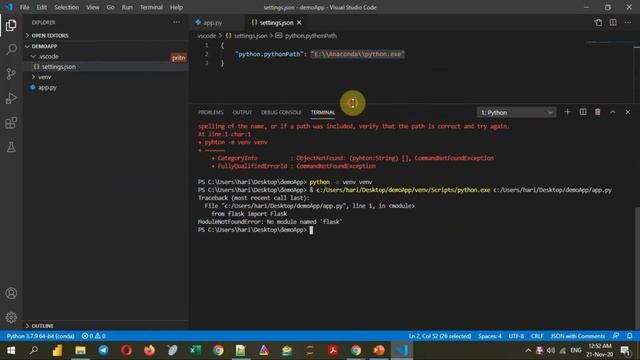Image resolution: width=640 pixels, height=360 pixels.
Task: Open Excel from the taskbar
Action: (x=195, y=350)
